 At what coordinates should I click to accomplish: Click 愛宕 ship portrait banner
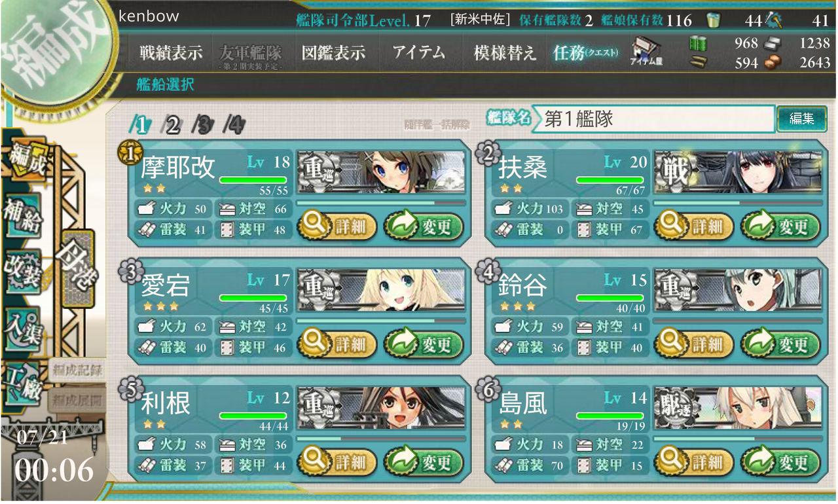(x=381, y=290)
